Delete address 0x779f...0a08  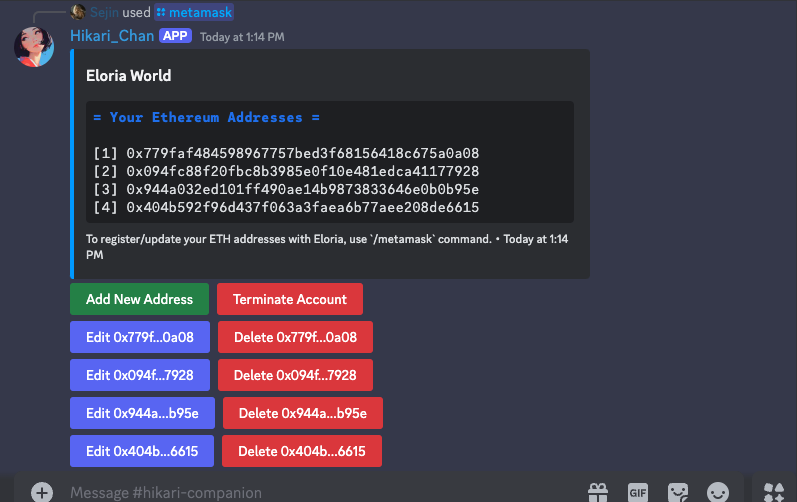click(295, 337)
